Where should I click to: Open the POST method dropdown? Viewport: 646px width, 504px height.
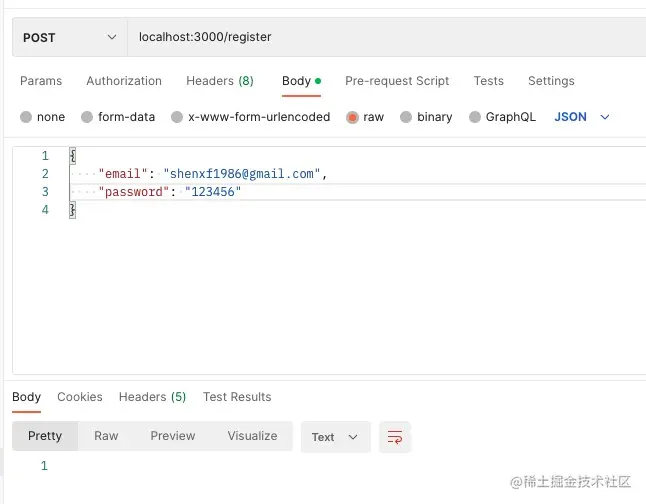tap(70, 37)
